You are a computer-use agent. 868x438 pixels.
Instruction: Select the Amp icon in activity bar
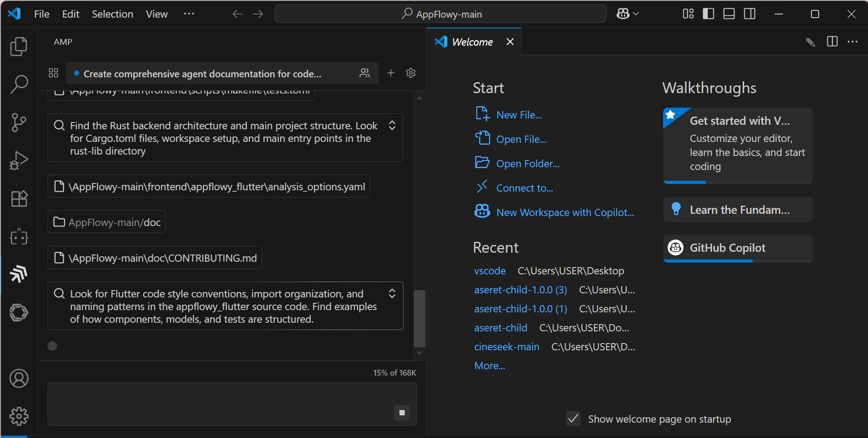click(19, 274)
